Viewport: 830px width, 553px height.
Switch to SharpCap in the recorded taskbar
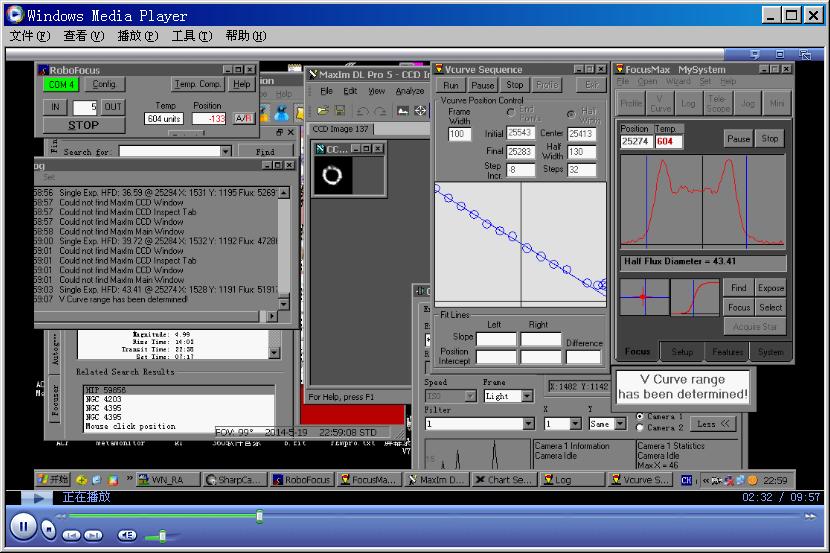pyautogui.click(x=236, y=479)
